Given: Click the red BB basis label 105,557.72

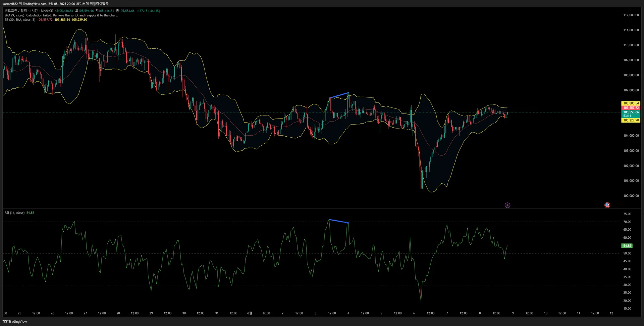Looking at the screenshot, I should tap(631, 108).
